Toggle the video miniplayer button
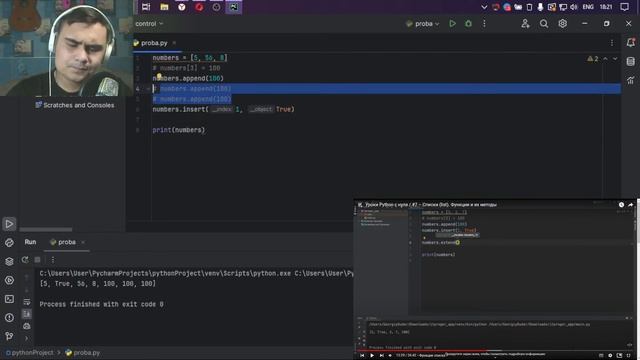Viewport: 640px width, 360px height. [x=620, y=356]
